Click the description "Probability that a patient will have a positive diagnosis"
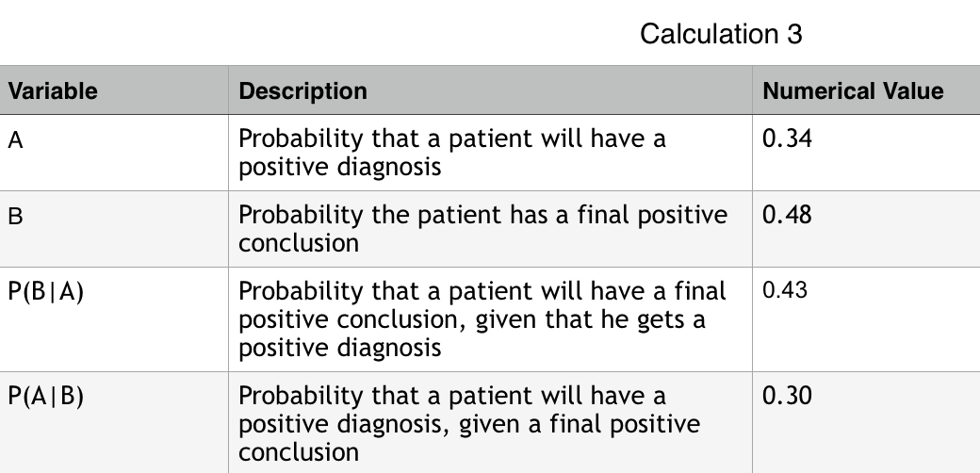The width and height of the screenshot is (980, 473). tap(452, 153)
